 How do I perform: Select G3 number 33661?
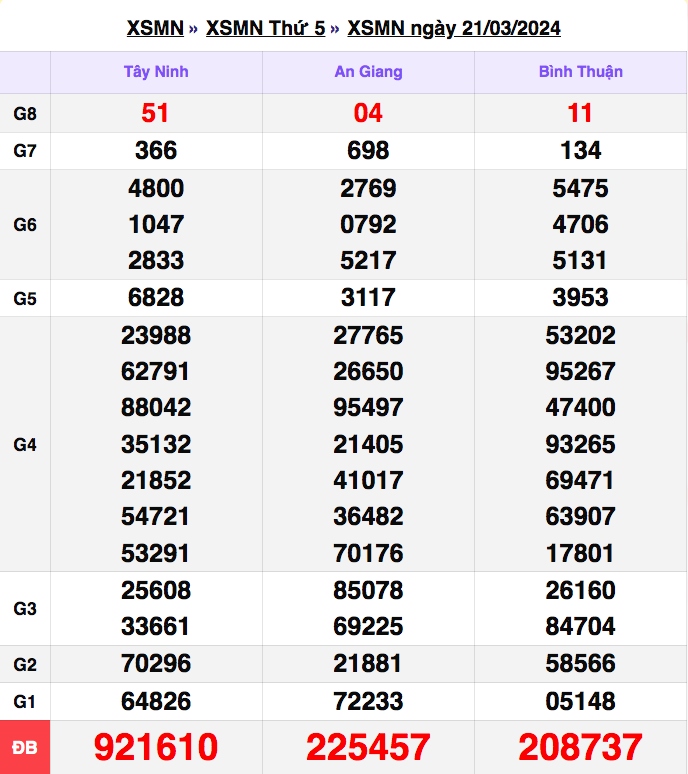coord(155,626)
